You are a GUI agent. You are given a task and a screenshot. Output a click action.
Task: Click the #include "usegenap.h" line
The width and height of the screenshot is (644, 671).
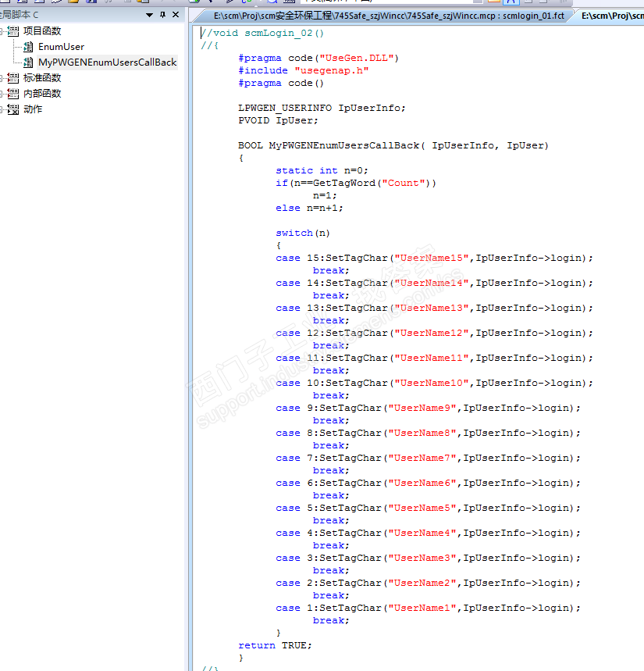(304, 70)
